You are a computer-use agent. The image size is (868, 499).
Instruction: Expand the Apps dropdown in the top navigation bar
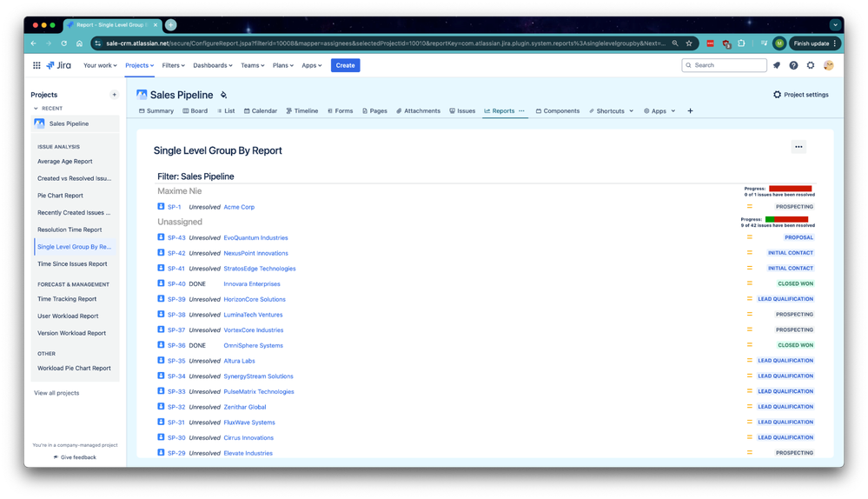click(x=312, y=65)
